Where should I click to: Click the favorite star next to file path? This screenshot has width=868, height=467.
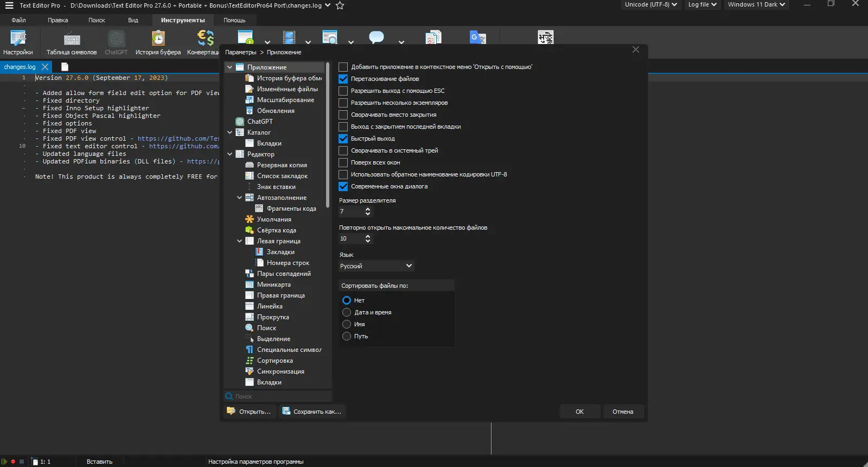click(x=340, y=5)
